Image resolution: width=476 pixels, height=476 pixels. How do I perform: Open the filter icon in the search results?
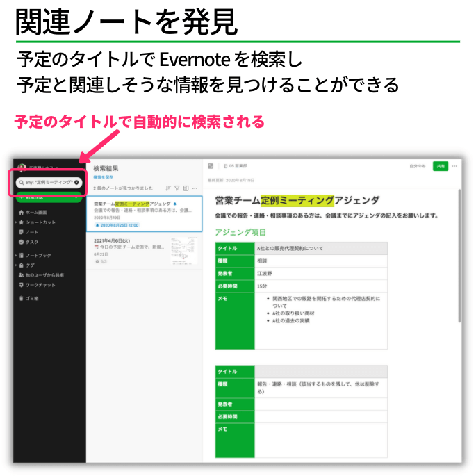[x=177, y=188]
